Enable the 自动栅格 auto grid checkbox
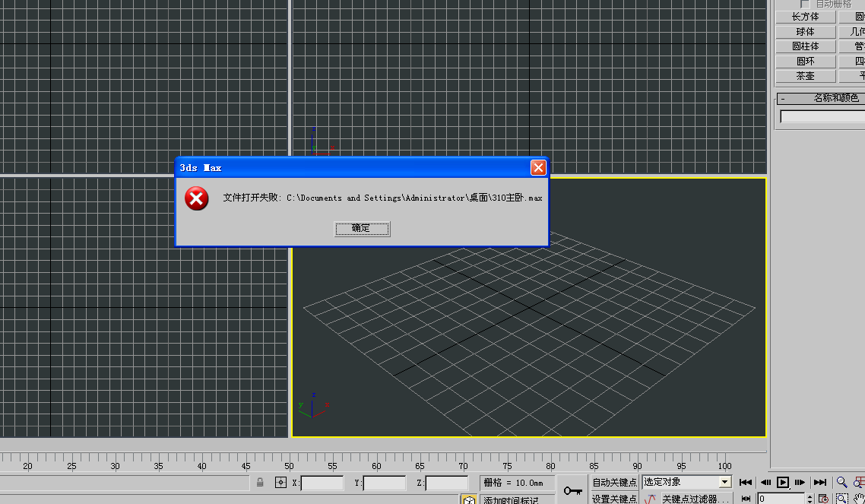Image resolution: width=865 pixels, height=504 pixels. (804, 4)
